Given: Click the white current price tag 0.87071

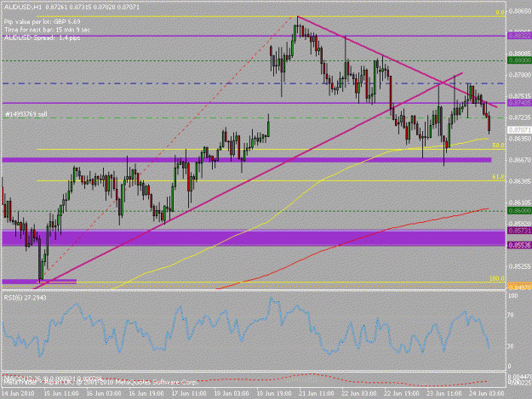Looking at the screenshot, I should 519,130.
